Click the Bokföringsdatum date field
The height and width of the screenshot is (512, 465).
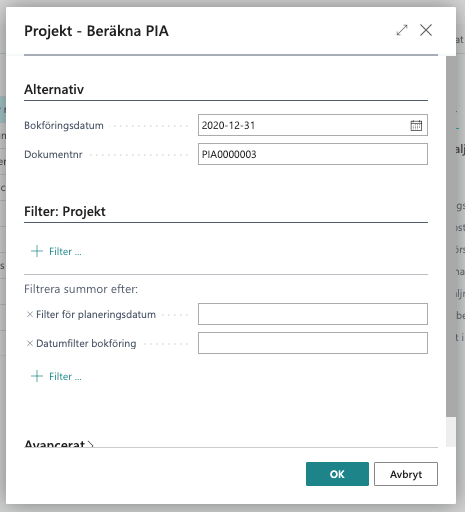click(x=303, y=125)
